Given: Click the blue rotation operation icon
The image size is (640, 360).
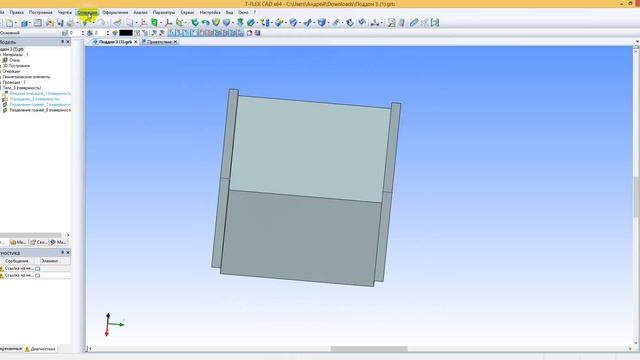Looking at the screenshot, I should [x=205, y=23].
